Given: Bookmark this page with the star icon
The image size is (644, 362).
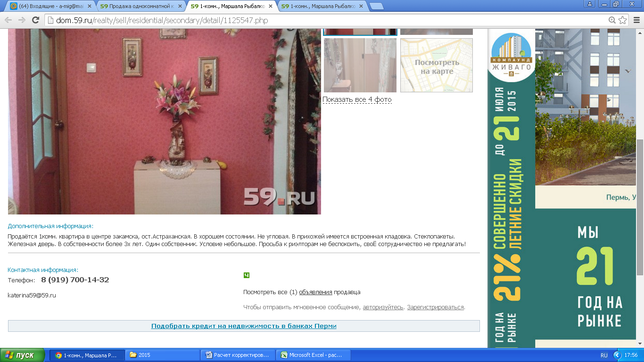Looking at the screenshot, I should (623, 20).
